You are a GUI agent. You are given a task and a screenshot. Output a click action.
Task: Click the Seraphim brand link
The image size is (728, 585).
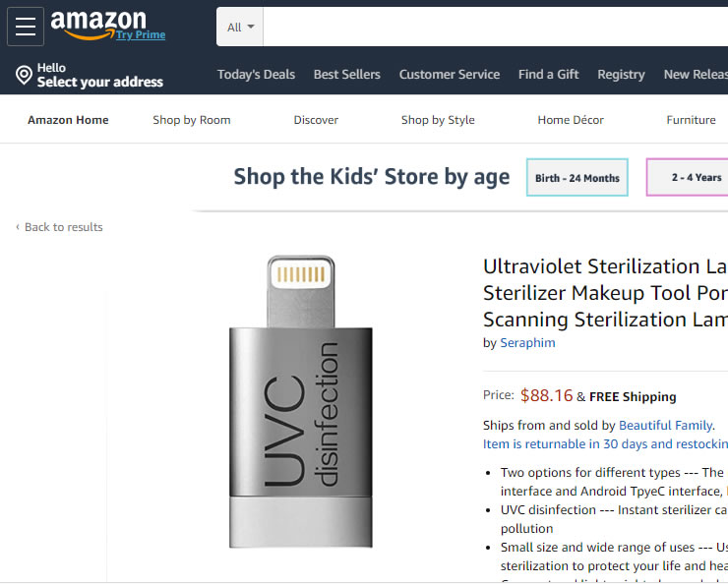527,343
